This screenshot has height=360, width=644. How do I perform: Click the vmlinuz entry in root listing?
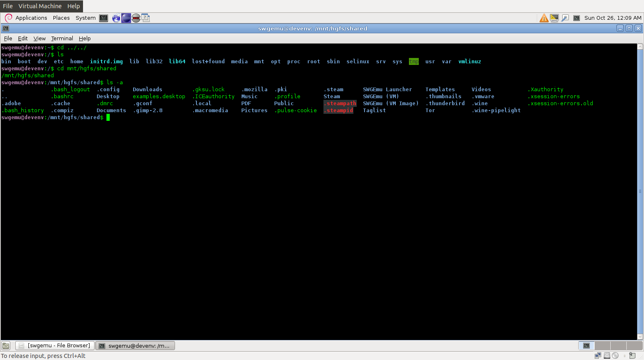point(470,62)
